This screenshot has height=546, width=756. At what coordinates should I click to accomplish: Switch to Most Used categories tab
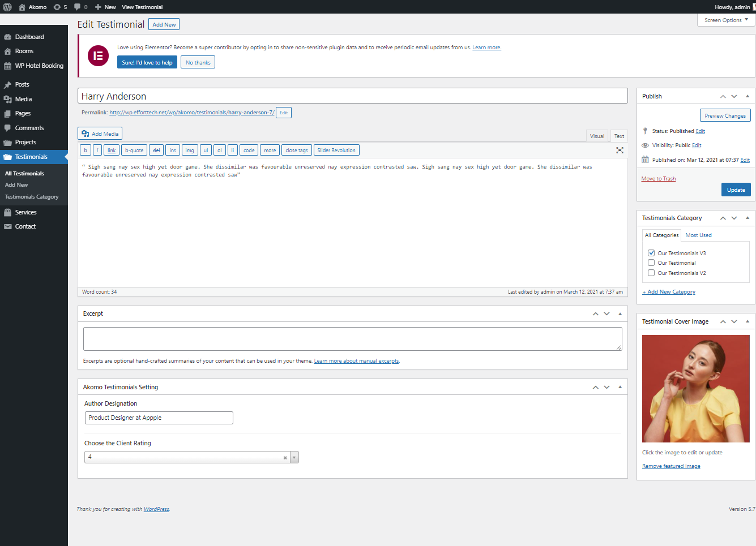click(x=698, y=235)
